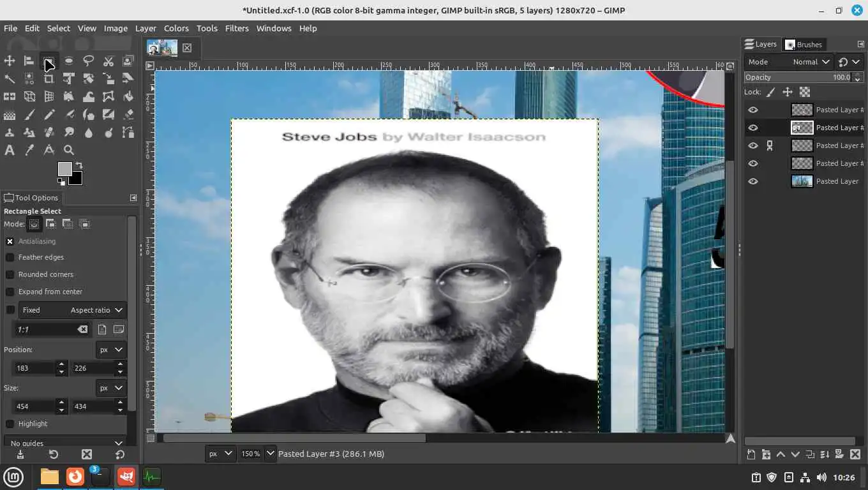Clear the 1:1 aspect ratio field
Image resolution: width=868 pixels, height=490 pixels.
tap(82, 329)
